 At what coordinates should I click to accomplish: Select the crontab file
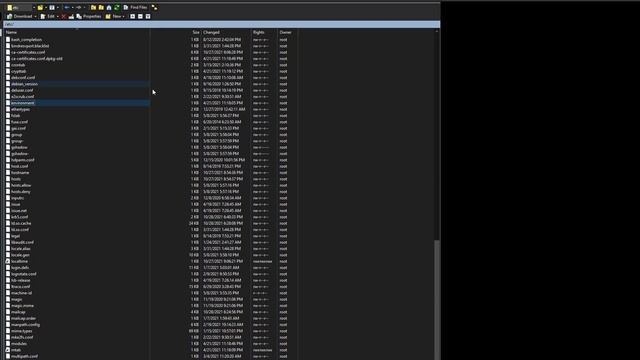[18, 65]
